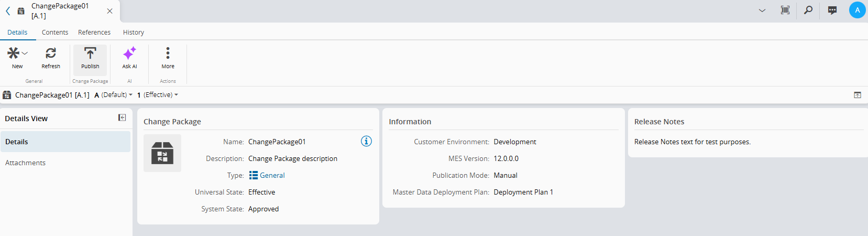Click the breadcrumb change package icon

point(7,95)
